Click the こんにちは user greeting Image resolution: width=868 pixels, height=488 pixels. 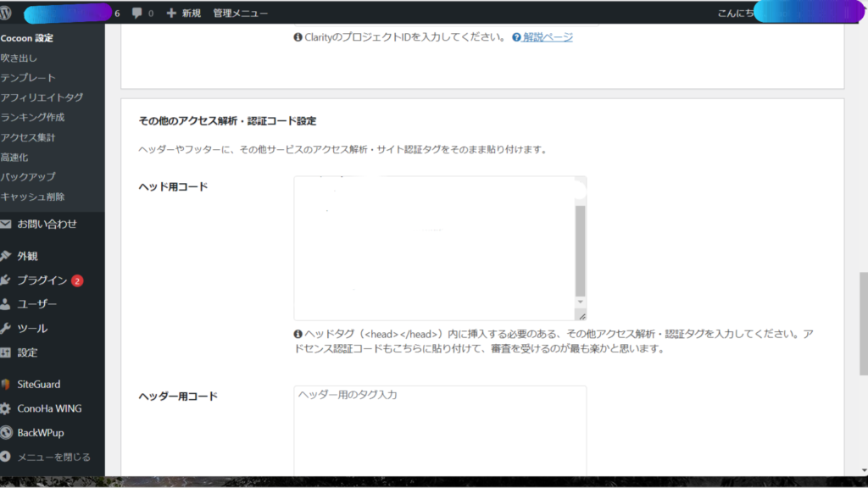click(x=736, y=13)
